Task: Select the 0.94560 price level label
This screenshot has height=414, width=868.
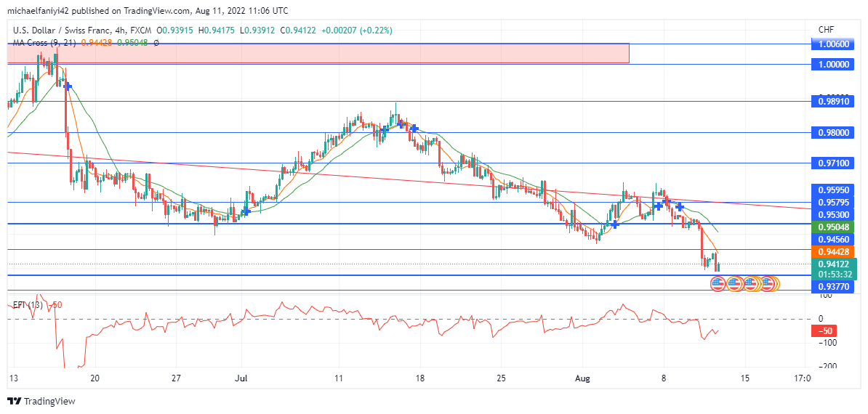Action: [x=834, y=240]
